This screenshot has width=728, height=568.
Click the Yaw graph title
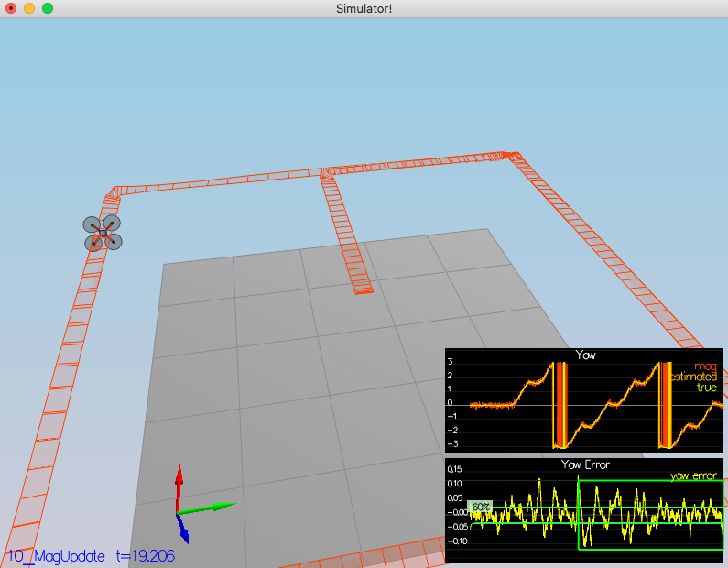coord(585,355)
